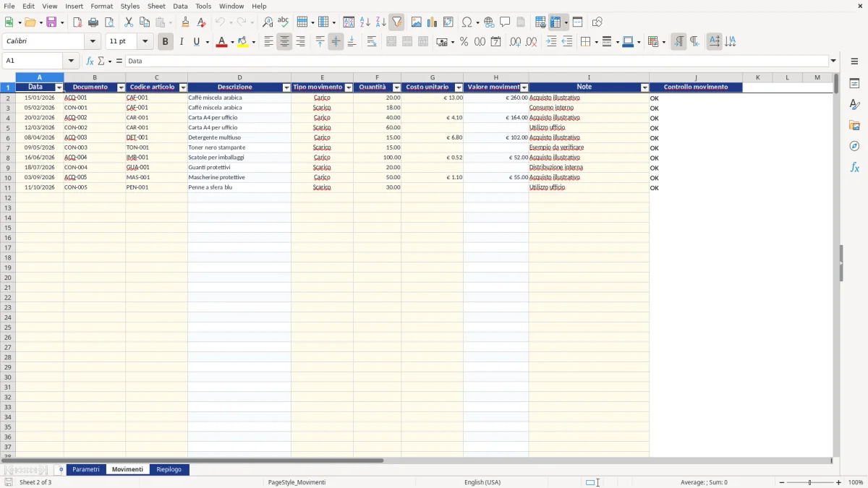This screenshot has height=488, width=868.
Task: Click the Spelling check icon
Action: (x=284, y=22)
